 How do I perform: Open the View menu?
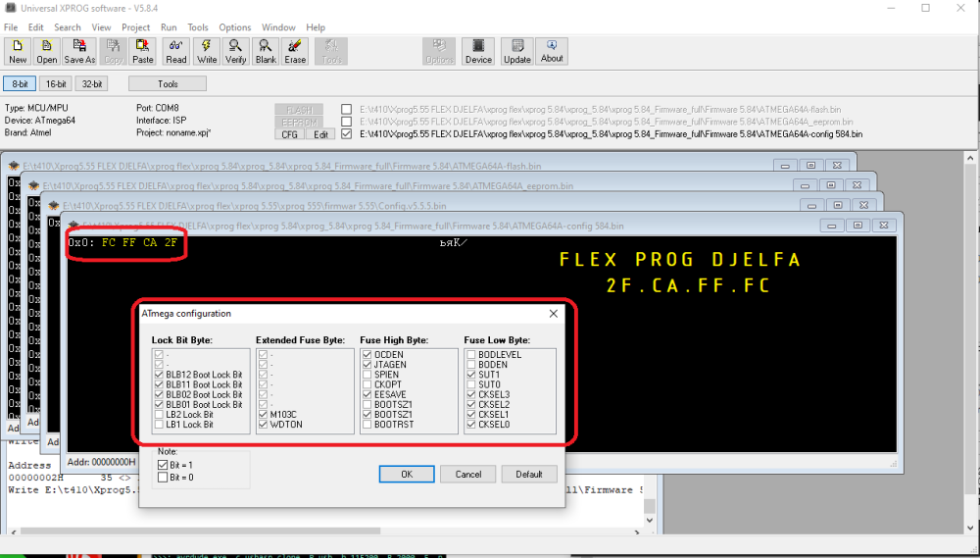[101, 27]
